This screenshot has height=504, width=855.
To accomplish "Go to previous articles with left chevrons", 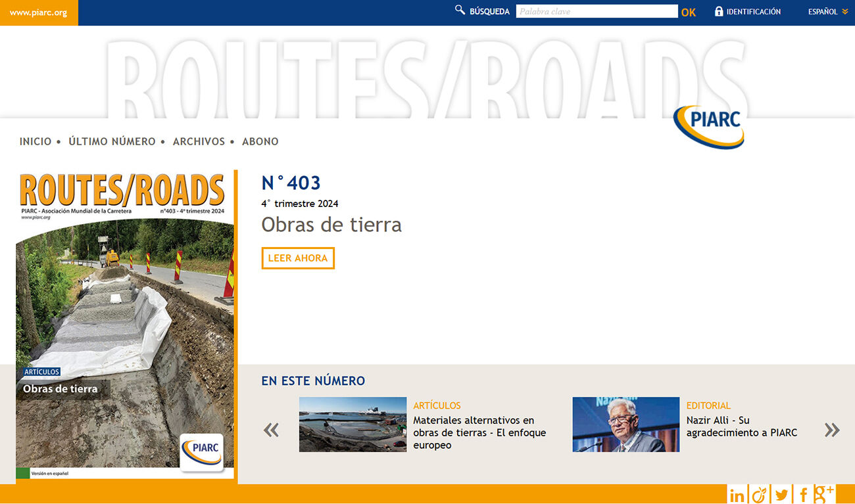I will point(271,430).
